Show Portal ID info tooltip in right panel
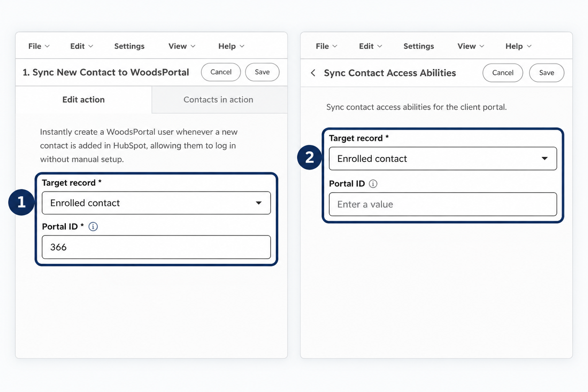The width and height of the screenshot is (588, 392). click(373, 184)
